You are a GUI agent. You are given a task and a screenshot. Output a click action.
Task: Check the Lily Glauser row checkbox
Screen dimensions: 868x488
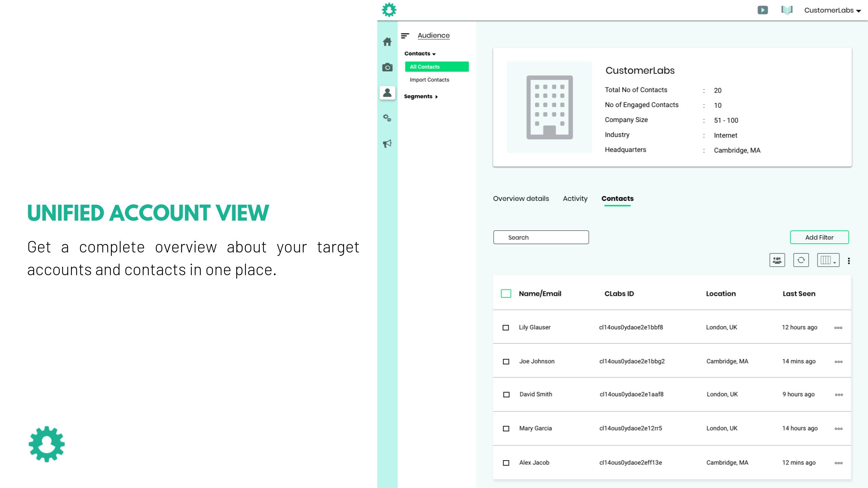click(x=506, y=328)
